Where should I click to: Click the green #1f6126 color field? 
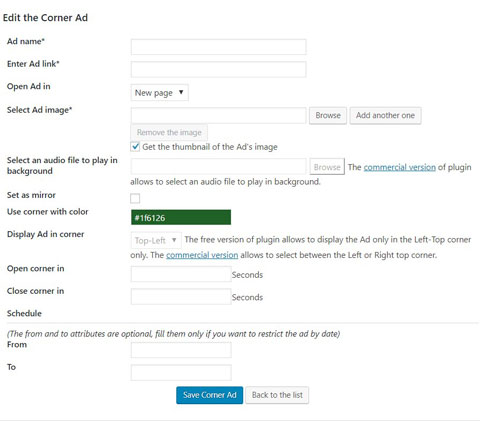pos(181,217)
